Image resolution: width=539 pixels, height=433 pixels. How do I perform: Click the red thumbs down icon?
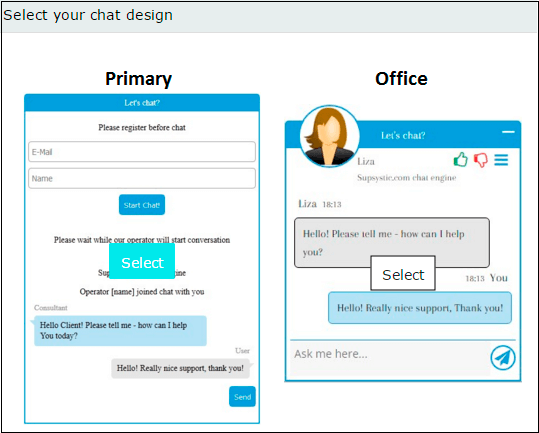pyautogui.click(x=481, y=160)
